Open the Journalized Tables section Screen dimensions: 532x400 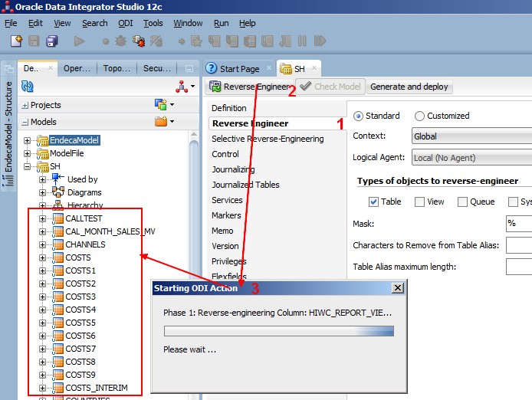click(245, 185)
